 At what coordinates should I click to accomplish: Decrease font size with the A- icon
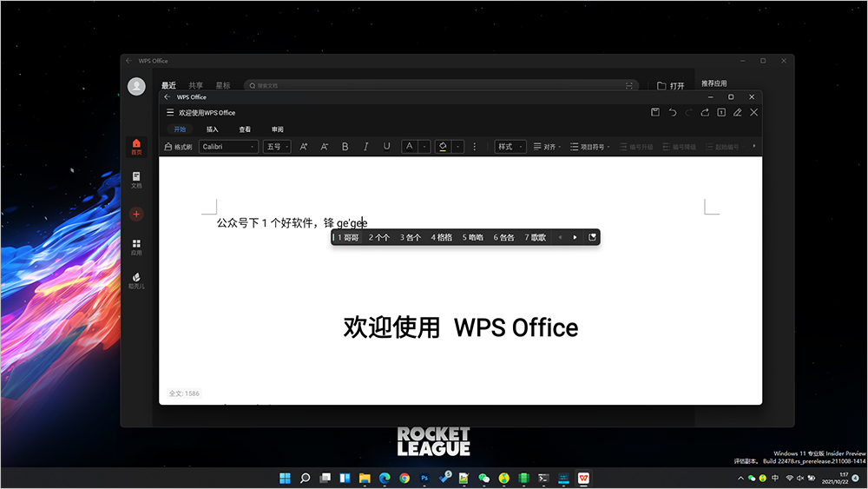[x=325, y=147]
